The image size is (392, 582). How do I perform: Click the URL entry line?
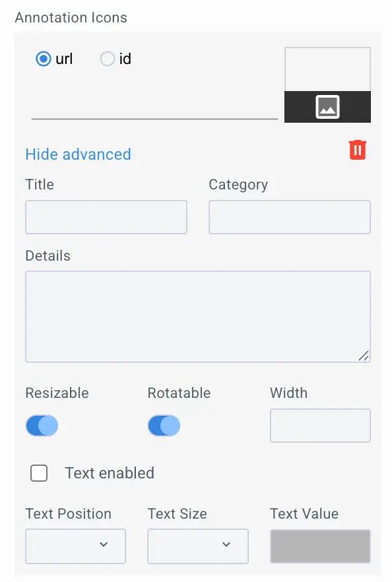pos(153,117)
